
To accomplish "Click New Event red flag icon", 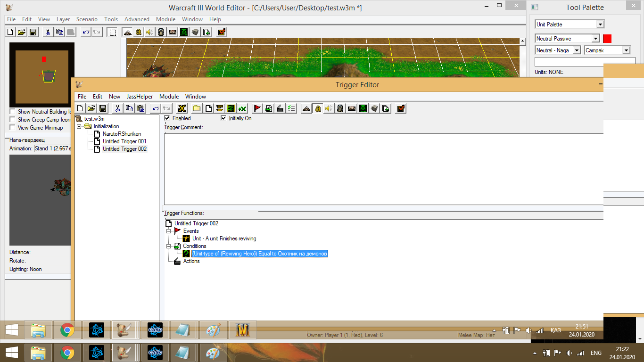I will pyautogui.click(x=257, y=108).
